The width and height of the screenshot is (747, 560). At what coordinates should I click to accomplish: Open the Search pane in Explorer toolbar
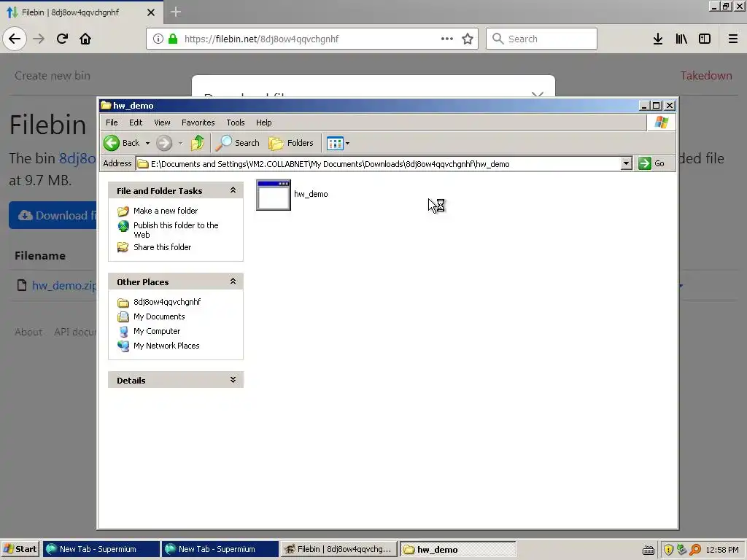(x=237, y=143)
